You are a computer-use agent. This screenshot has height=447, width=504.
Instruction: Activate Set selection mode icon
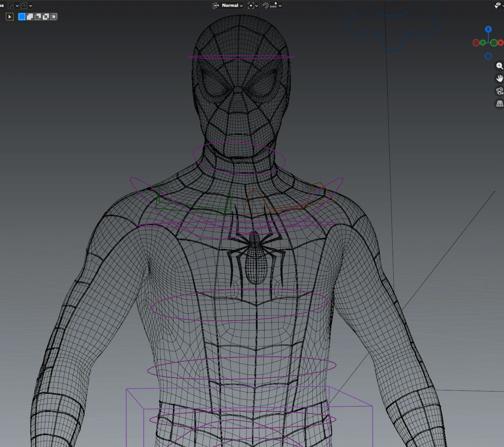[22, 17]
